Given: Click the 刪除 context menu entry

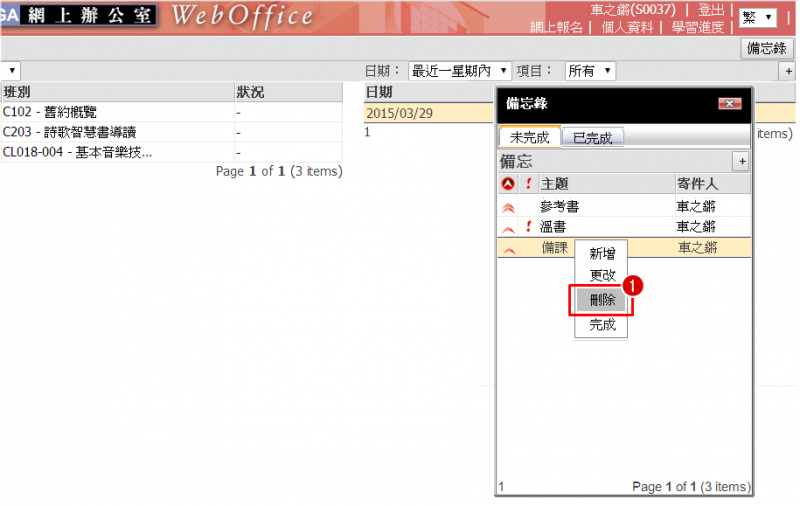Looking at the screenshot, I should [602, 300].
